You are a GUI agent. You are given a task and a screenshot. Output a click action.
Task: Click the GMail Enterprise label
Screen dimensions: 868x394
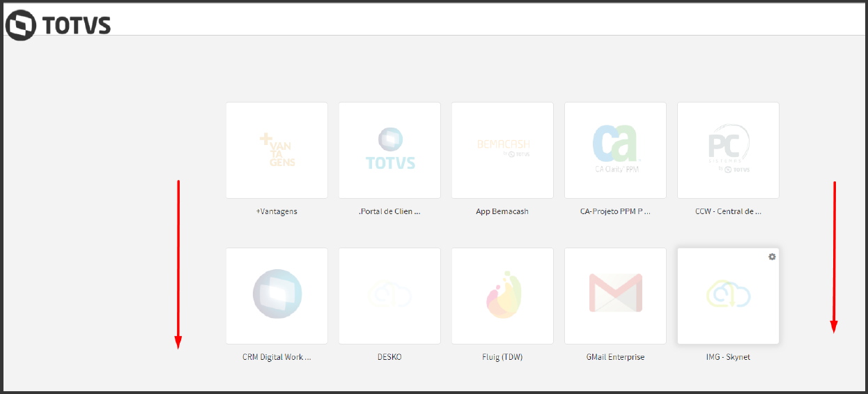[x=615, y=357]
